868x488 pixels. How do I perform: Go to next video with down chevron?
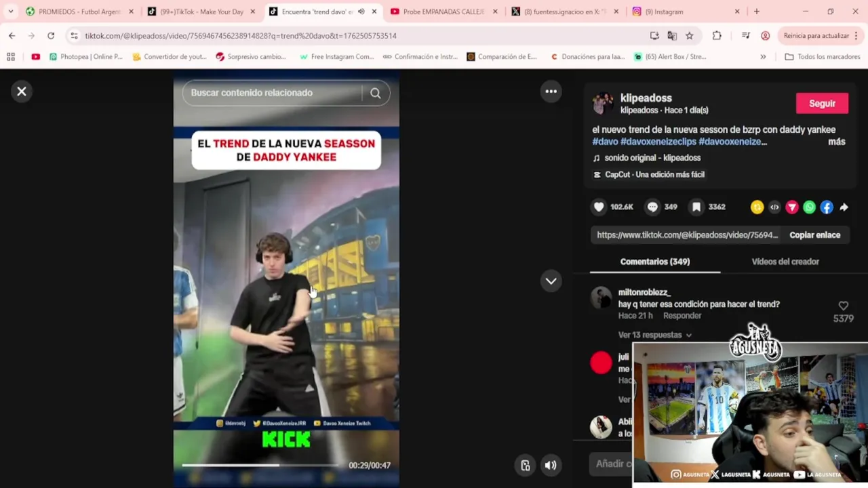tap(551, 281)
